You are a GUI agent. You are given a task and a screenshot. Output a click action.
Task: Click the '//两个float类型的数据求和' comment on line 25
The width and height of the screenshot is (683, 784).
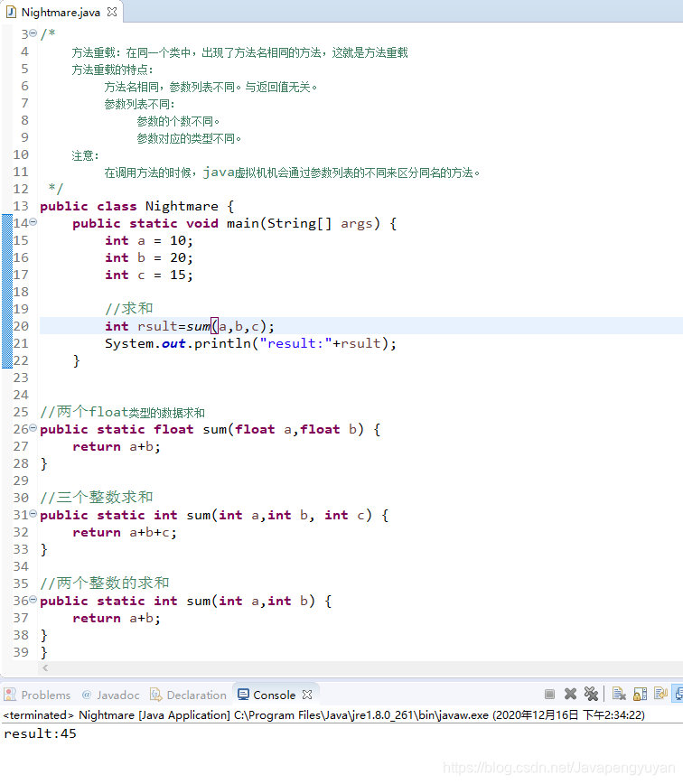coord(123,413)
